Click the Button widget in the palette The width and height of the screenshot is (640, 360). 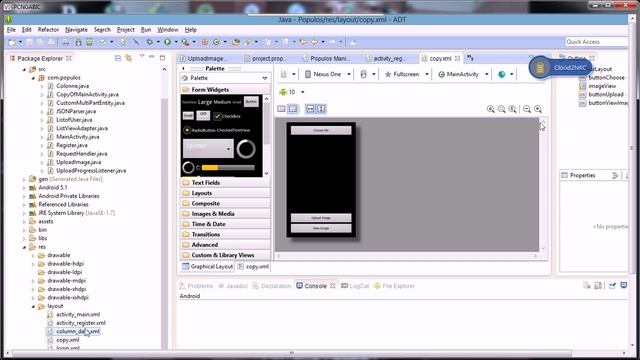coord(251,102)
